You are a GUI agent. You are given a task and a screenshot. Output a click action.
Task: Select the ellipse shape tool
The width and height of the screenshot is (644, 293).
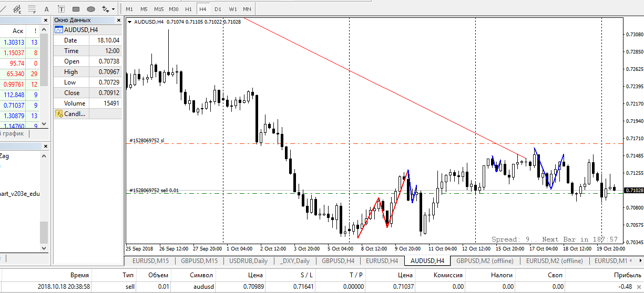[x=90, y=9]
